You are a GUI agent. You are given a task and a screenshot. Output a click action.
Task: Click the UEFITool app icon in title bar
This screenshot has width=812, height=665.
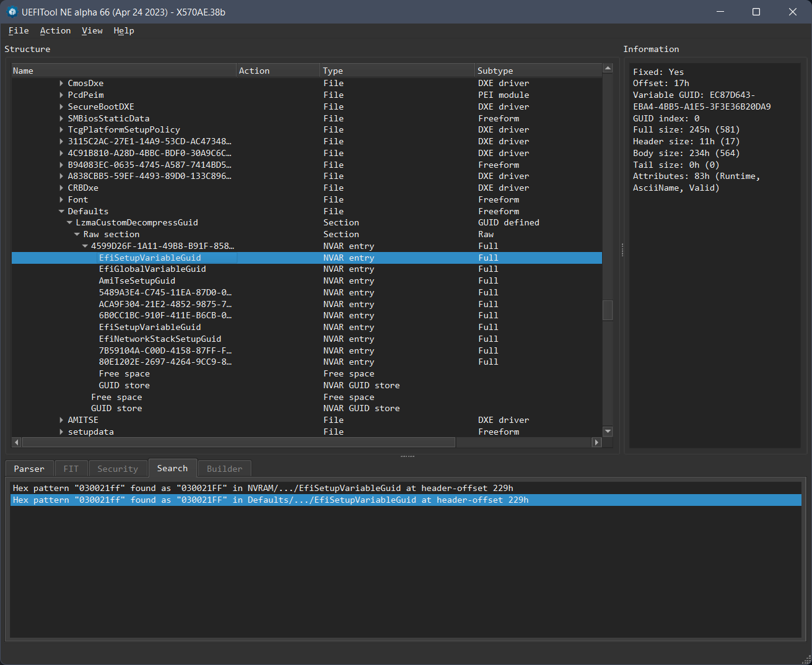12,12
